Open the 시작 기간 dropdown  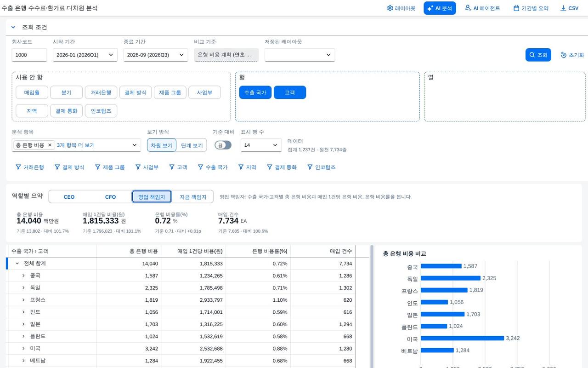point(85,55)
